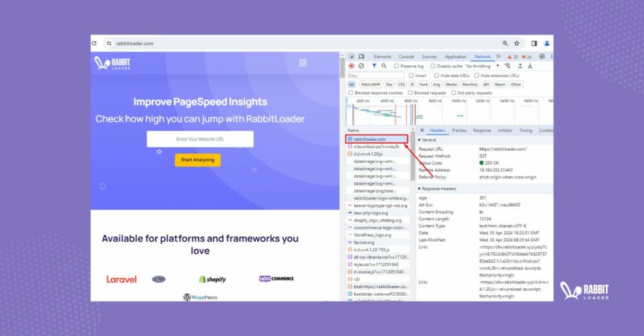Open the browser side panel icon
Image resolution: width=644 pixels, height=336 pixels.
click(534, 43)
